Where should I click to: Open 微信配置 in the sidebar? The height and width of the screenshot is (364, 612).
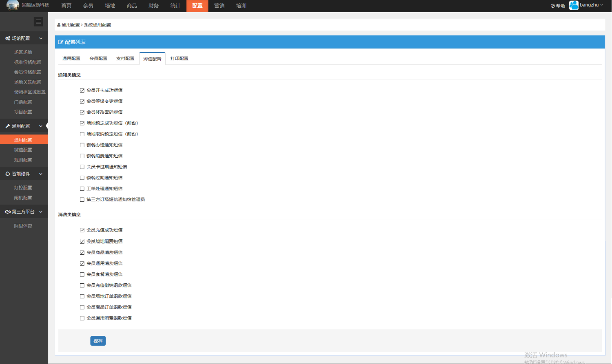[23, 150]
